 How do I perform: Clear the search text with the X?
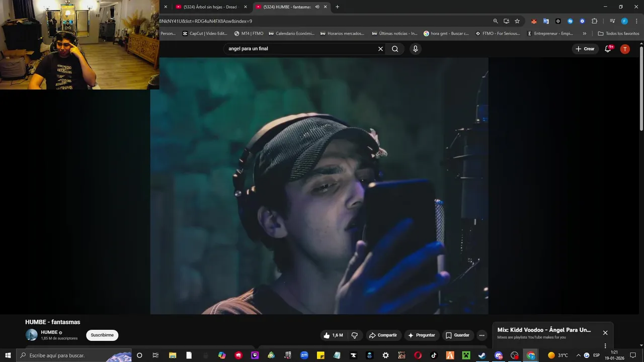point(380,49)
